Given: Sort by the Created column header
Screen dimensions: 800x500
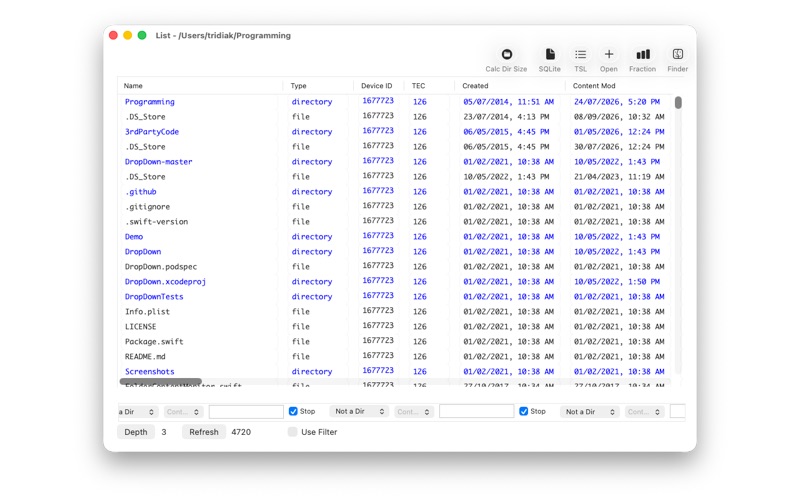Looking at the screenshot, I should click(x=509, y=86).
